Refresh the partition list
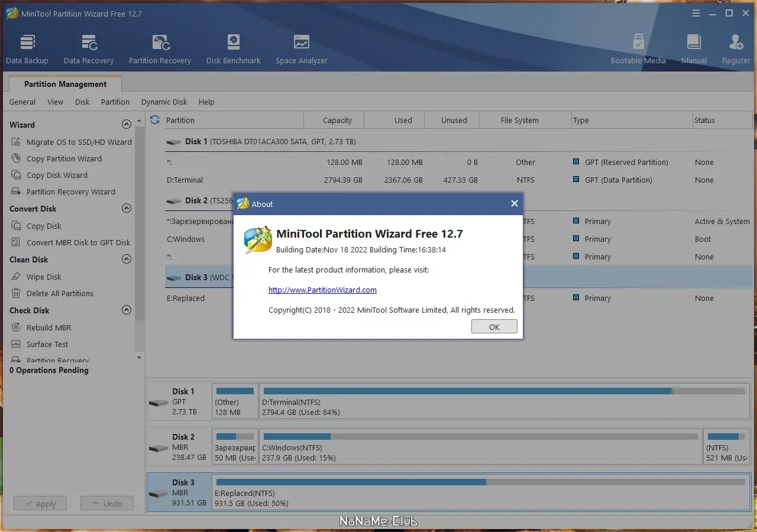 pyautogui.click(x=155, y=120)
